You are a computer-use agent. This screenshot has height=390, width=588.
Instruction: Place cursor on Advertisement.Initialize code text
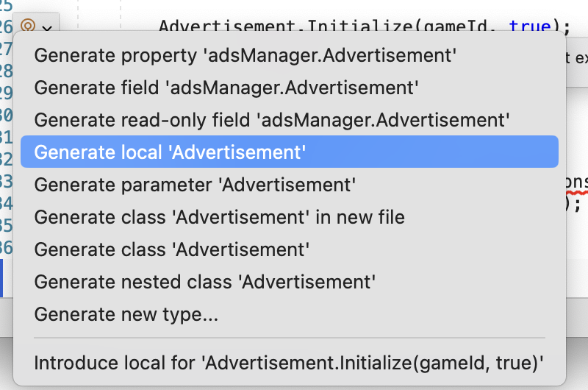285,26
